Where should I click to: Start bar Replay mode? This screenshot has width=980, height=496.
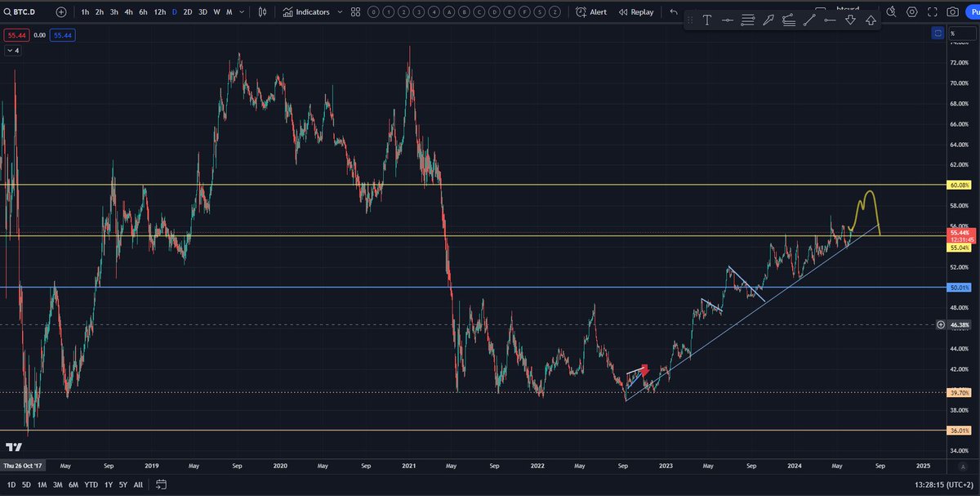pyautogui.click(x=636, y=12)
